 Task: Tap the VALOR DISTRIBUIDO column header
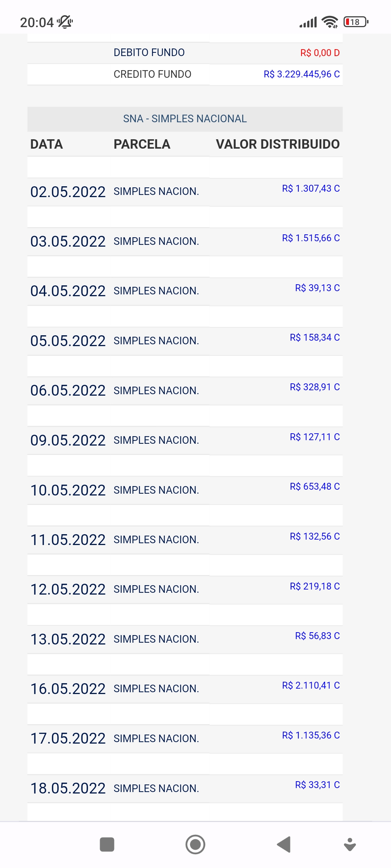click(278, 144)
